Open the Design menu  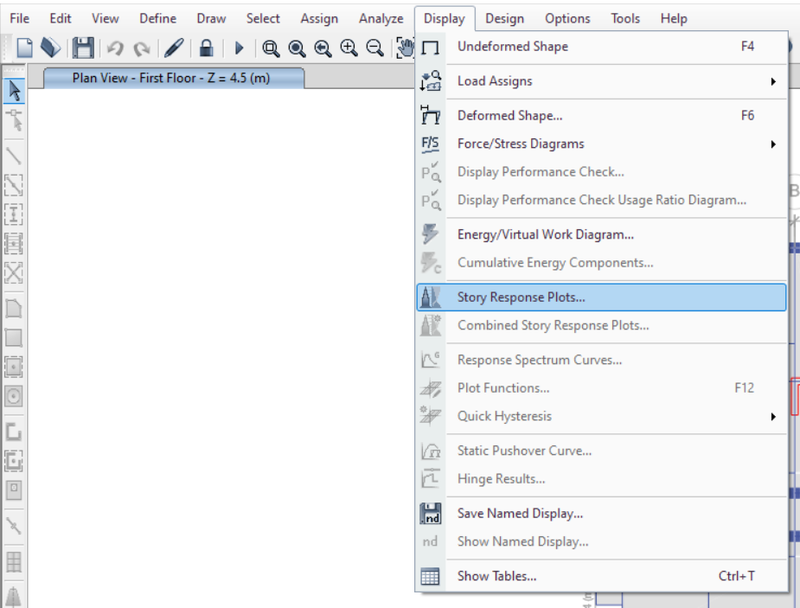[505, 18]
